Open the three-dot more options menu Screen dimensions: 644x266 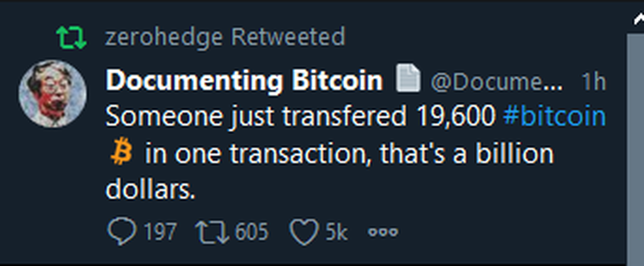click(383, 232)
